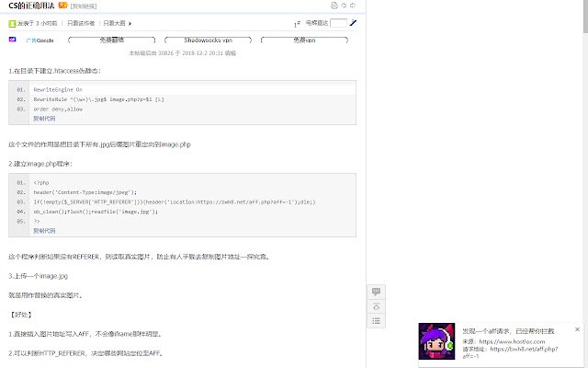Go to next thread via right arrow icon

tap(353, 6)
